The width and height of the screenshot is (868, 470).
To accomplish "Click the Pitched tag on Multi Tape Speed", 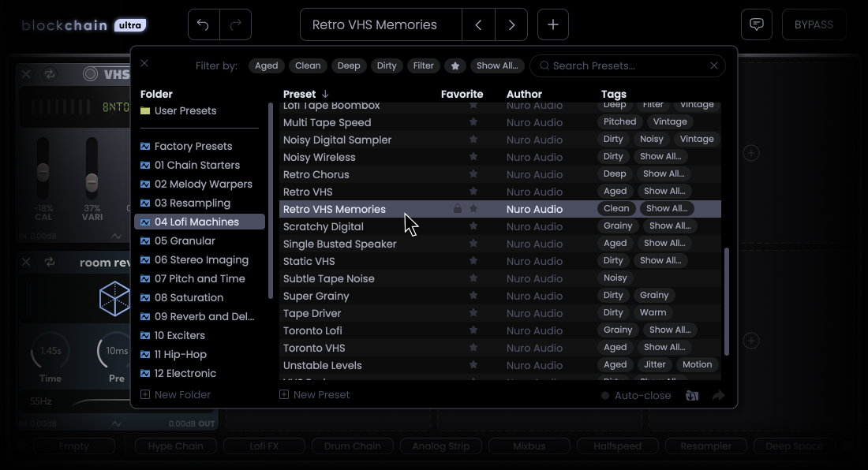I will (619, 121).
